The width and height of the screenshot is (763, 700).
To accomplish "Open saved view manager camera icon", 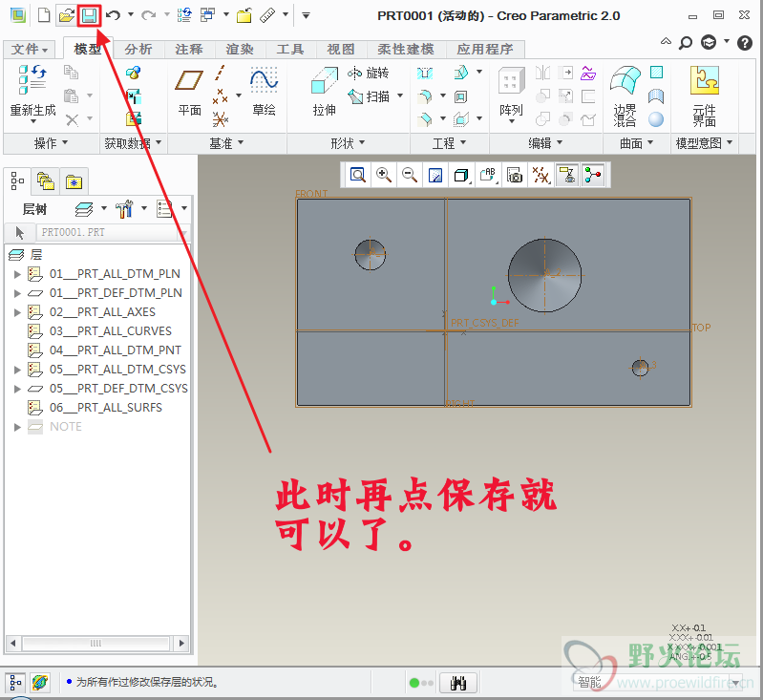I will (515, 175).
